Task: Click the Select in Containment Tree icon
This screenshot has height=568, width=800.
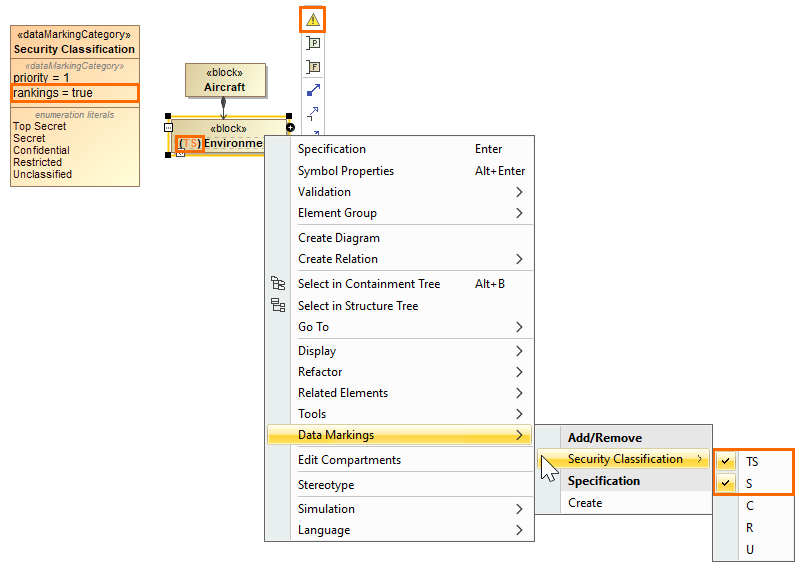Action: (x=278, y=284)
